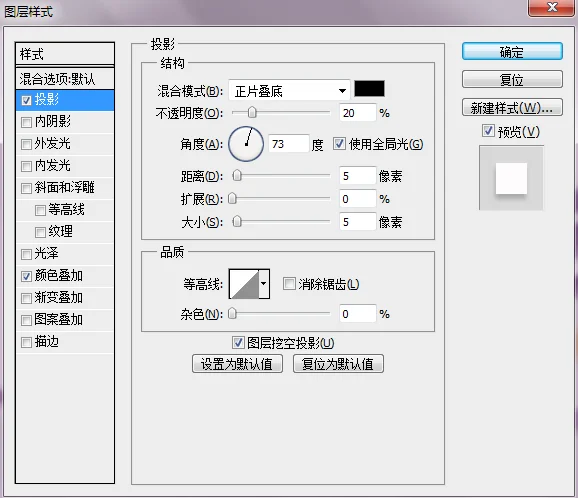Click the style preview thumbnail
Viewport: 578px width, 498px height.
[x=511, y=178]
